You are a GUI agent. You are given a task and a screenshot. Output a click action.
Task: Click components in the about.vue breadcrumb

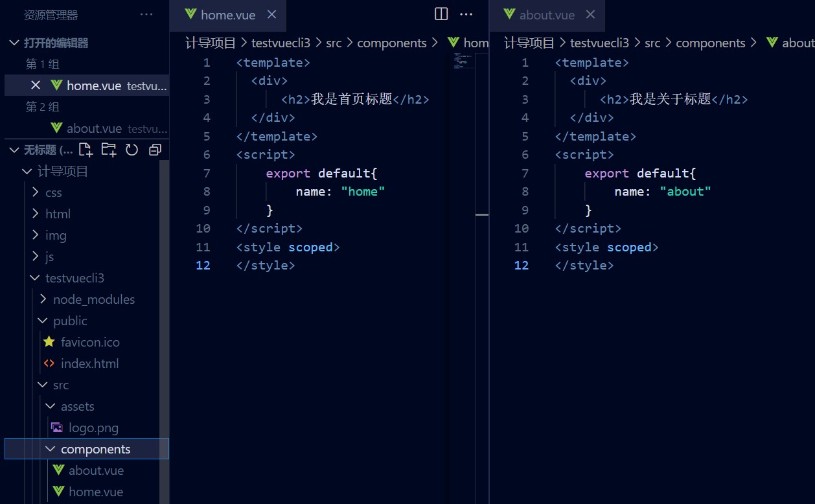711,43
